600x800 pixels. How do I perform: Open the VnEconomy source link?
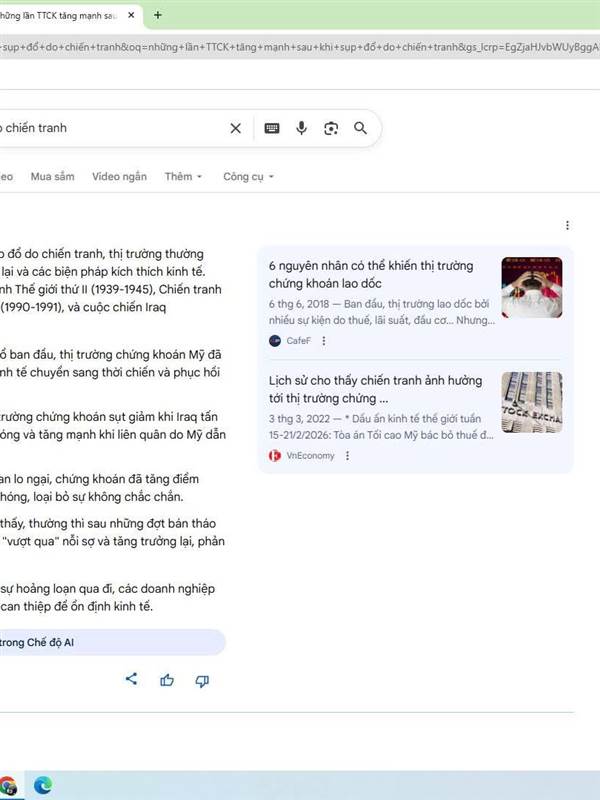(302, 456)
